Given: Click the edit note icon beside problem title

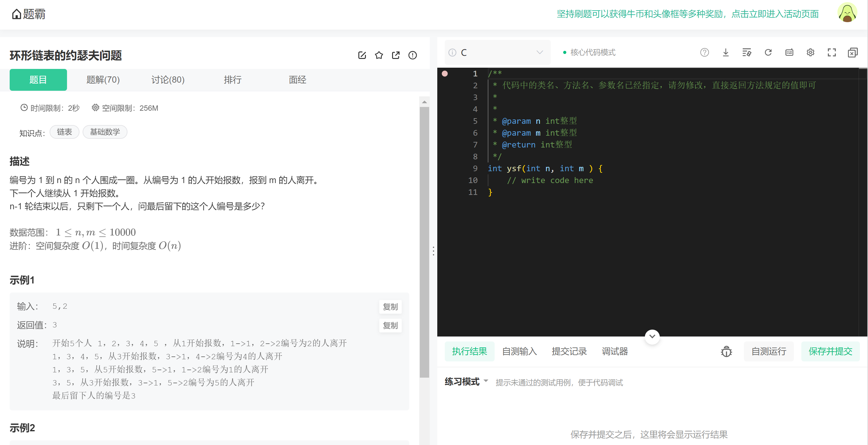Looking at the screenshot, I should tap(362, 55).
